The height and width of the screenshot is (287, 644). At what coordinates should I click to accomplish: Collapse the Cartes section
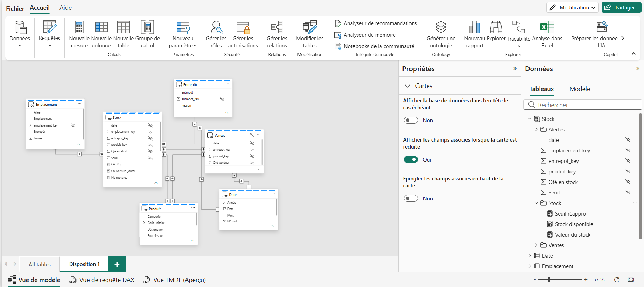pyautogui.click(x=407, y=86)
